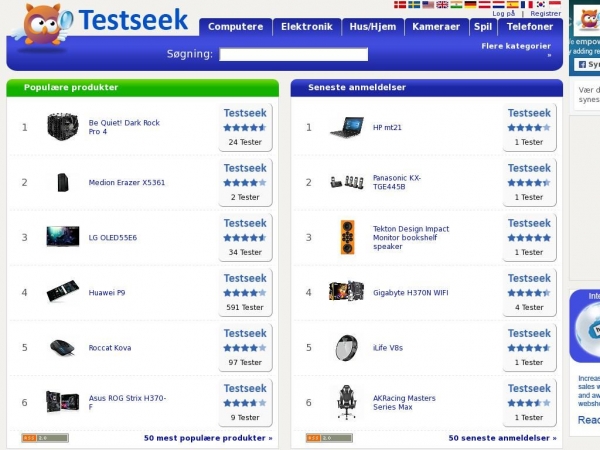The width and height of the screenshot is (600, 450).
Task: Switch language using the Danish flag
Action: pyautogui.click(x=400, y=5)
